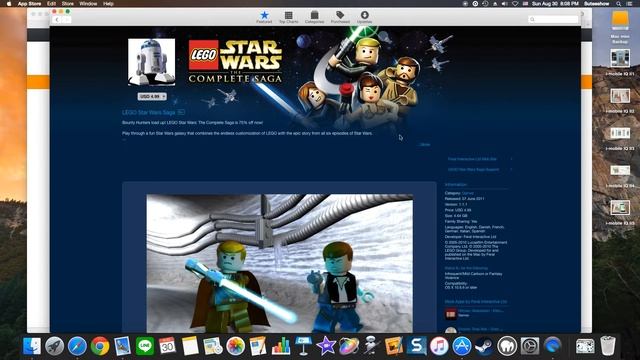Open the Store menu
This screenshot has width=640, height=360.
[x=68, y=4]
